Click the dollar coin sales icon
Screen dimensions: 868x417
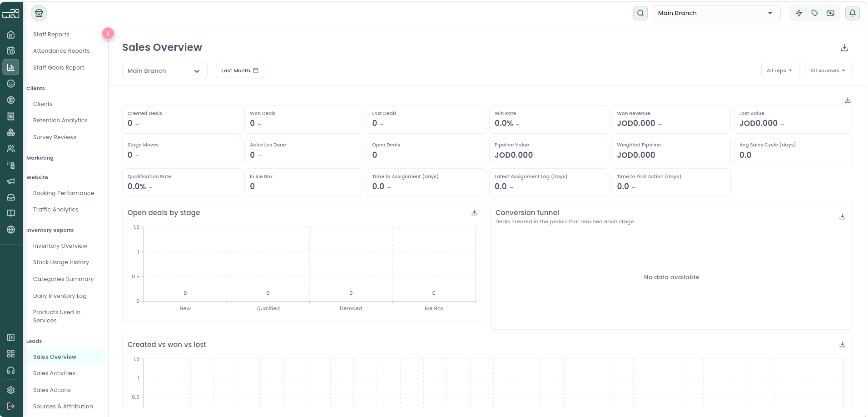(x=11, y=100)
